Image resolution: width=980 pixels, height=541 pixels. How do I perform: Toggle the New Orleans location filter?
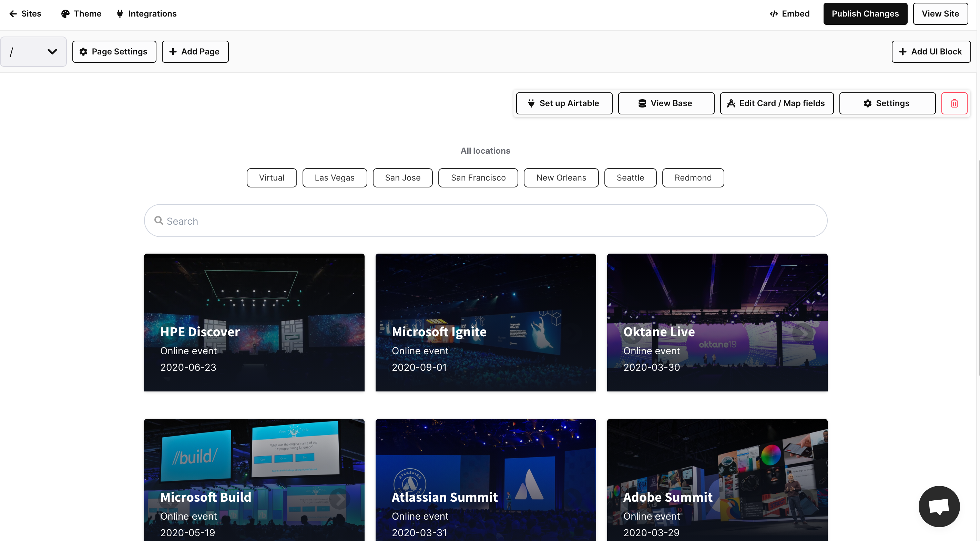pos(561,178)
